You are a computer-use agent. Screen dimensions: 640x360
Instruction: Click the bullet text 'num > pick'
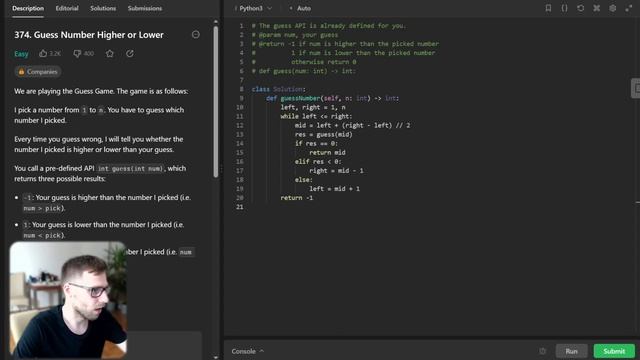pos(42,208)
